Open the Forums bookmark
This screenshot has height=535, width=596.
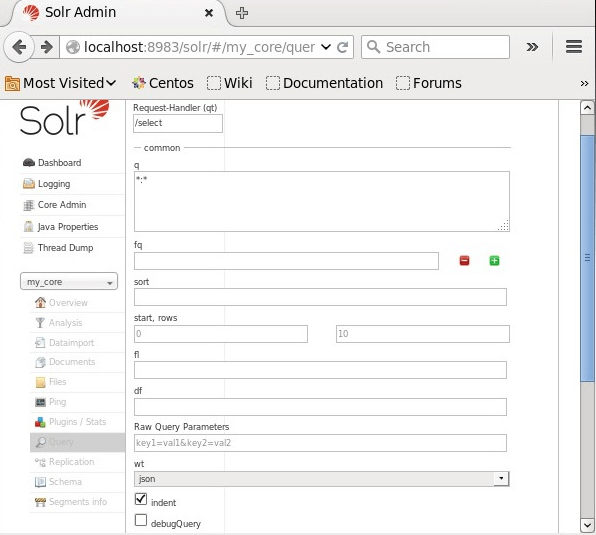pyautogui.click(x=429, y=83)
